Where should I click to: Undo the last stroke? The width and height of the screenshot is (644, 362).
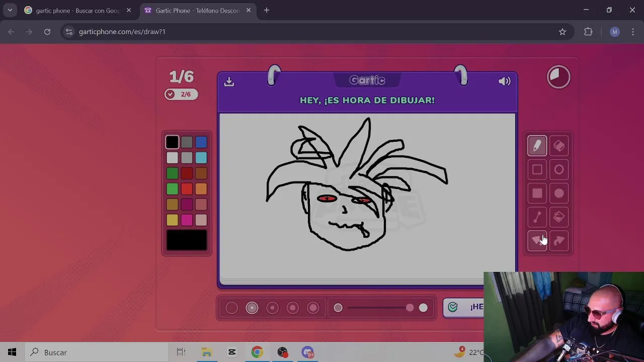coord(537,241)
